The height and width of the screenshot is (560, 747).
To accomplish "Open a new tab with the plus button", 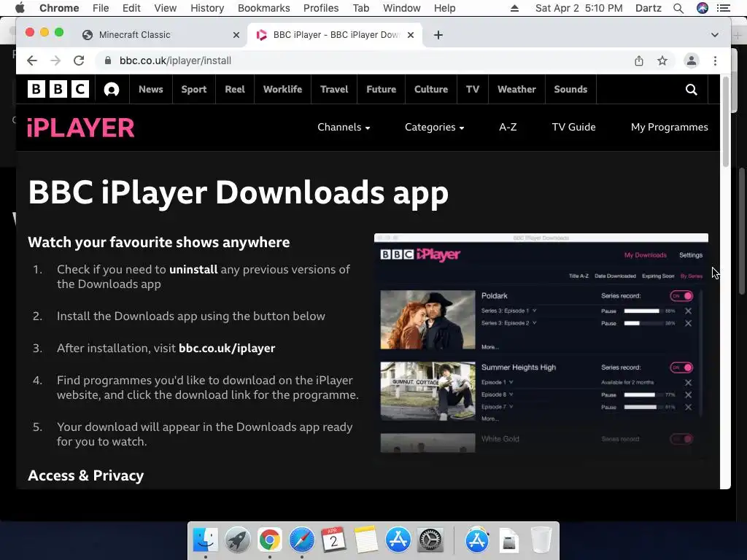I will click(438, 35).
